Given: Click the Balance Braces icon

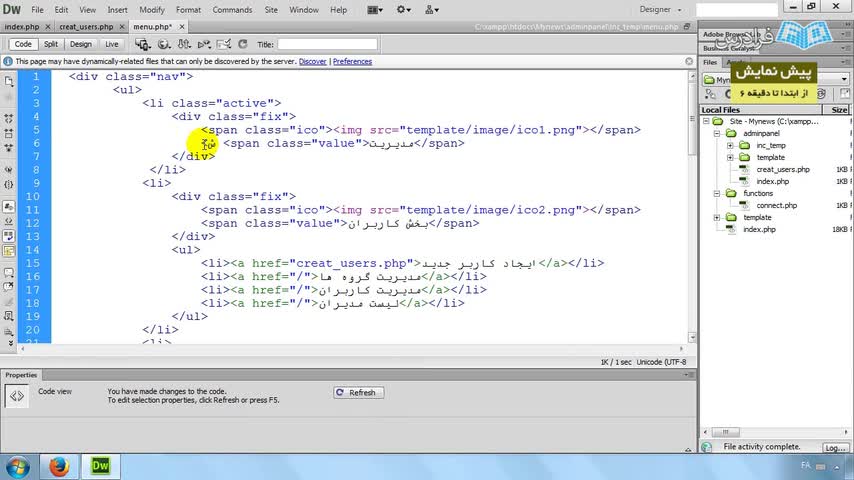Looking at the screenshot, I should pyautogui.click(x=9, y=184).
